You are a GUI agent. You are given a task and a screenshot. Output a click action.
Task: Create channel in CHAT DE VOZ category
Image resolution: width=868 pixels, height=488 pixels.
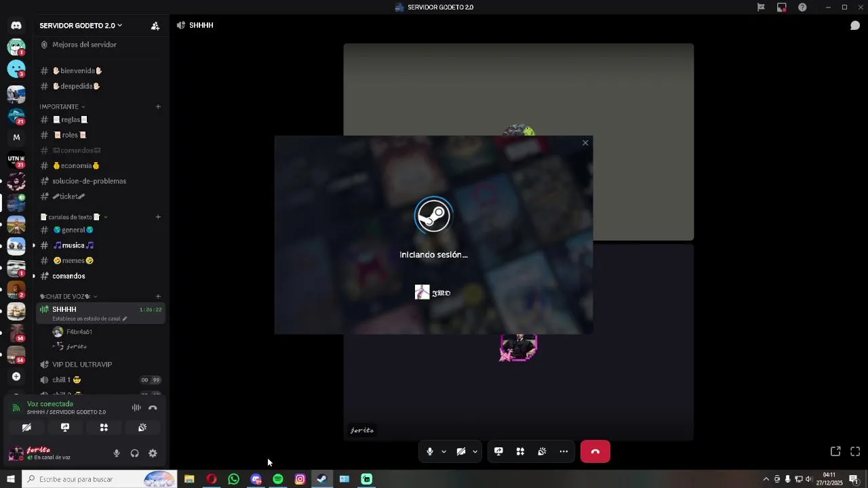pos(158,296)
